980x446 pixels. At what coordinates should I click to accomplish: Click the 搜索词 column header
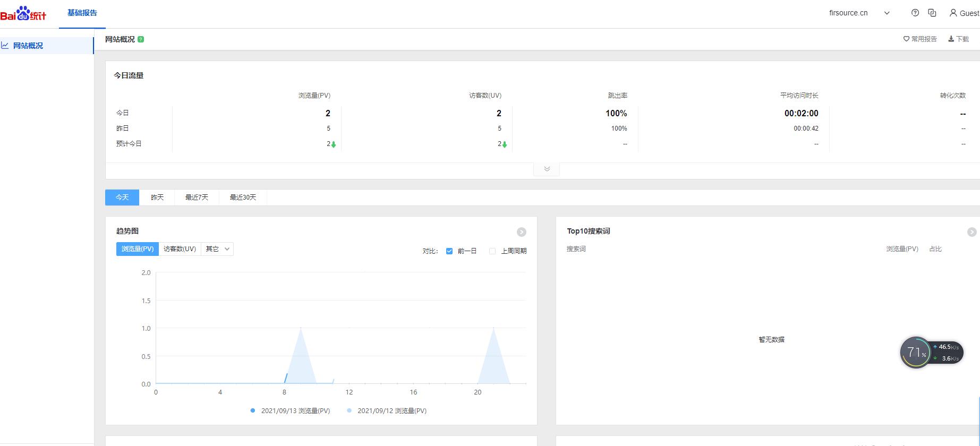(576, 249)
